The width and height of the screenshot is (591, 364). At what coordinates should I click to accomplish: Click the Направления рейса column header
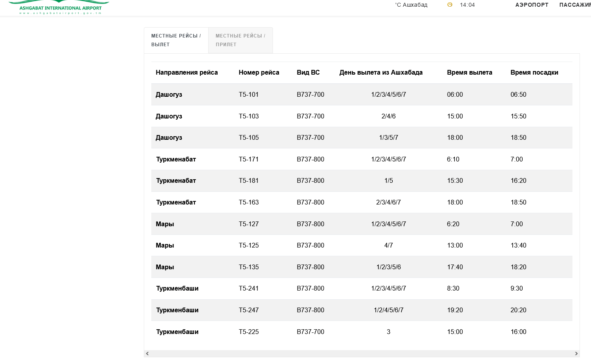187,72
